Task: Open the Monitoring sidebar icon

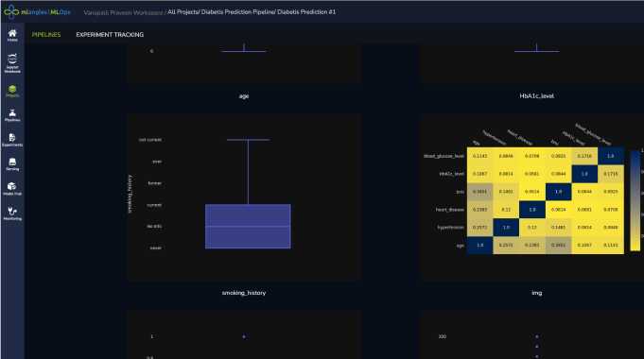Action: tap(12, 214)
